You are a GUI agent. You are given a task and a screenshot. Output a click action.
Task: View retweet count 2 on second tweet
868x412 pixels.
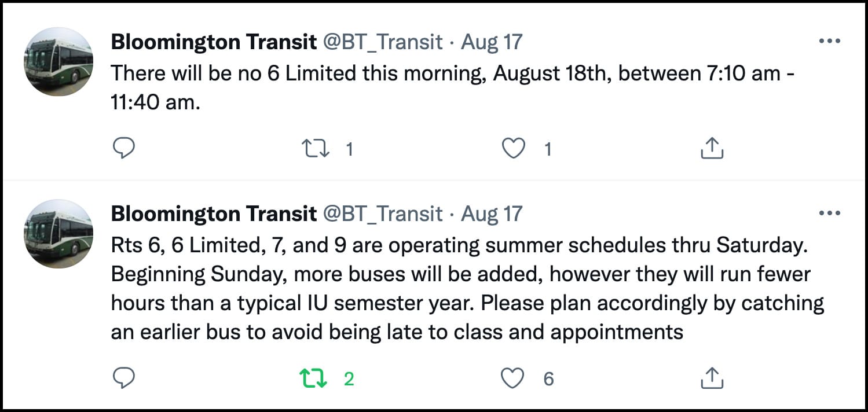(x=349, y=379)
